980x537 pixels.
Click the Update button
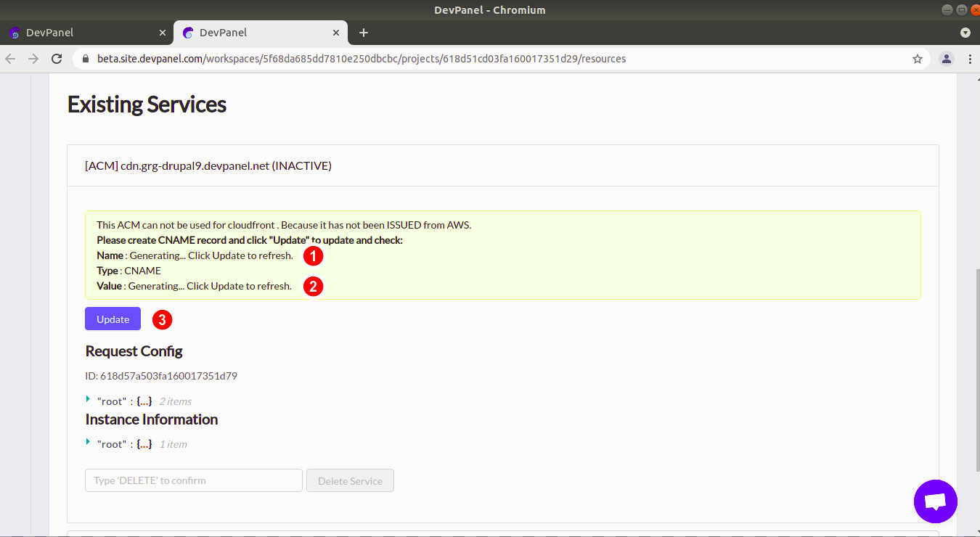coord(113,319)
